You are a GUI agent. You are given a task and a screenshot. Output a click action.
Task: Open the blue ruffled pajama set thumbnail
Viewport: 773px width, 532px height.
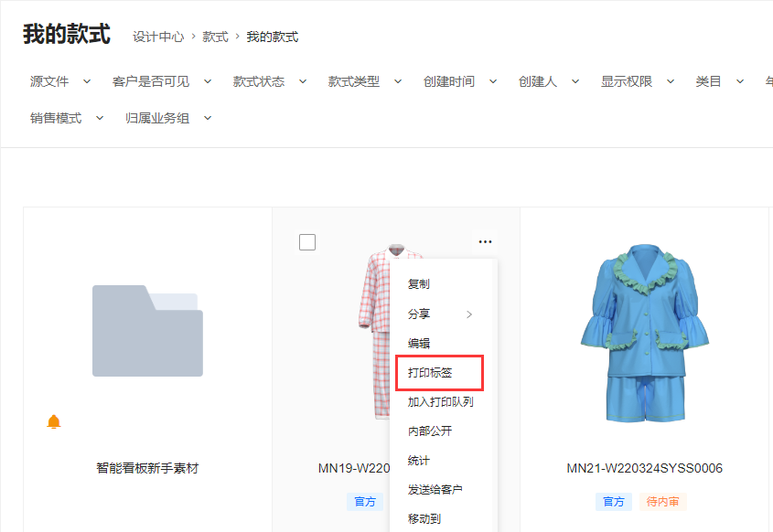pos(644,334)
